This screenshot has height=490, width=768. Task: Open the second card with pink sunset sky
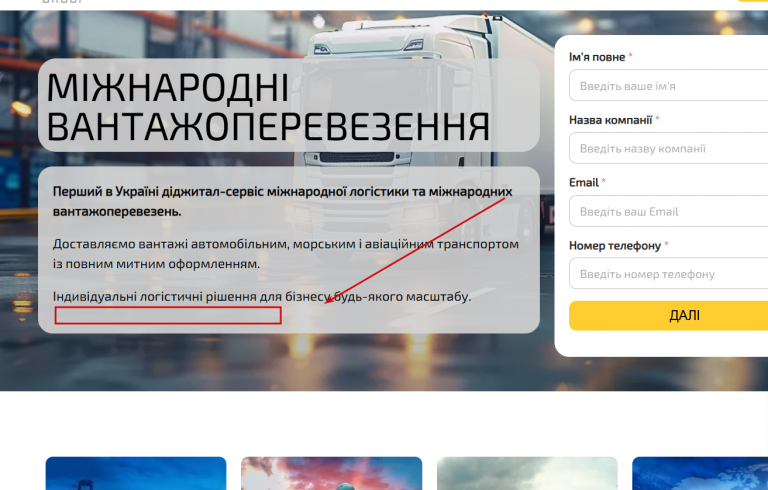(x=332, y=473)
